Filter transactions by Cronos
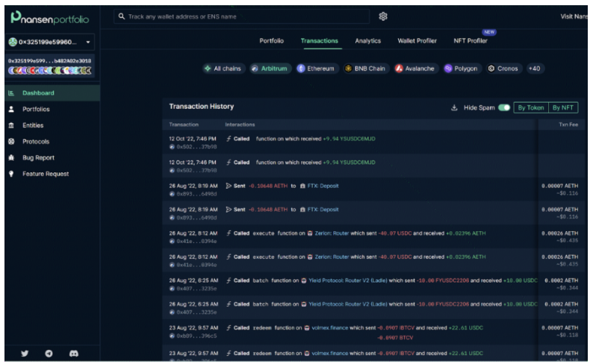593x364 pixels. (x=503, y=69)
